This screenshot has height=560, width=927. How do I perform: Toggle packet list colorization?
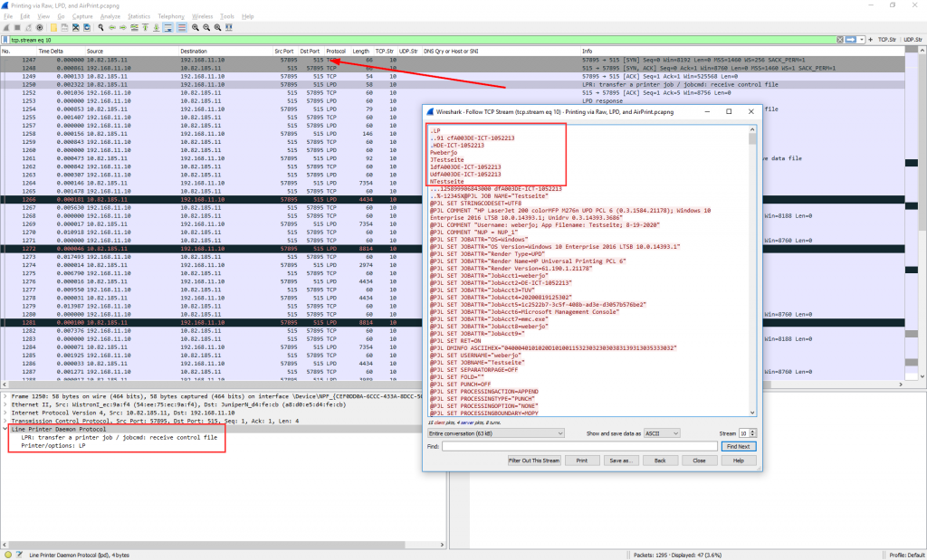181,27
